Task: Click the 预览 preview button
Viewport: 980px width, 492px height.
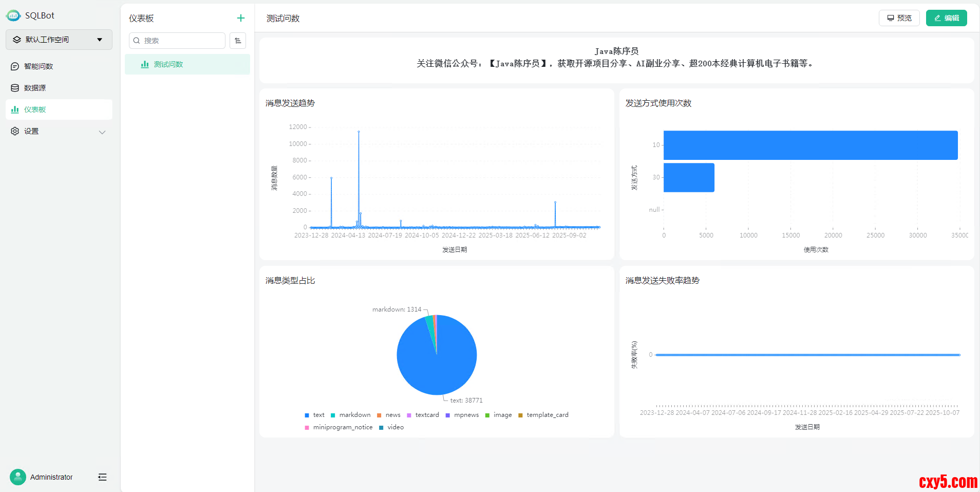Action: (x=899, y=18)
